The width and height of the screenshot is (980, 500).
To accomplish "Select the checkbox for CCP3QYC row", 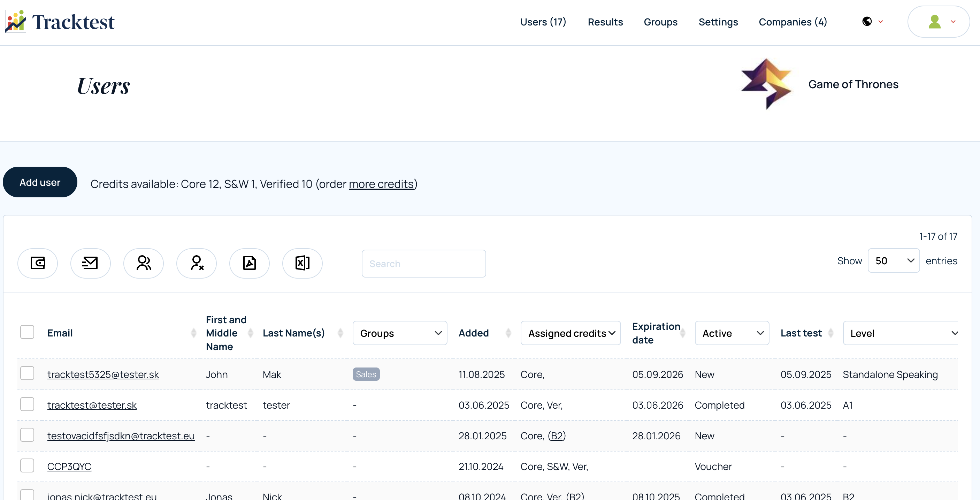I will tap(27, 465).
